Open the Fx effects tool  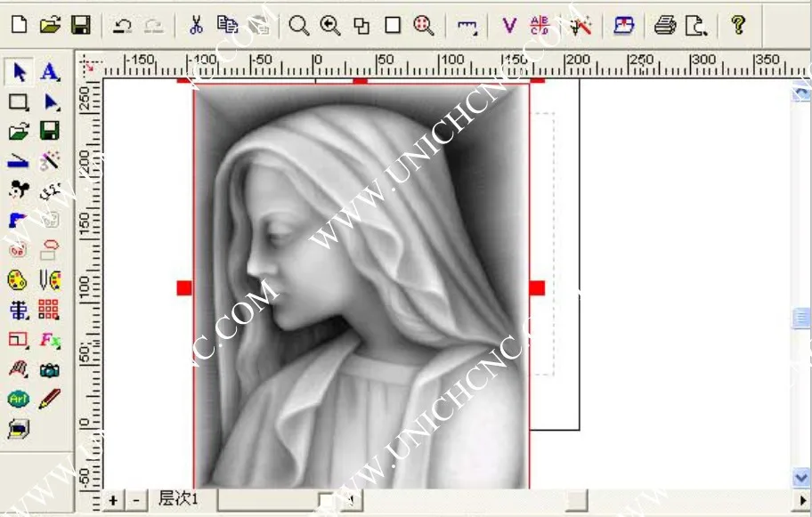(50, 340)
